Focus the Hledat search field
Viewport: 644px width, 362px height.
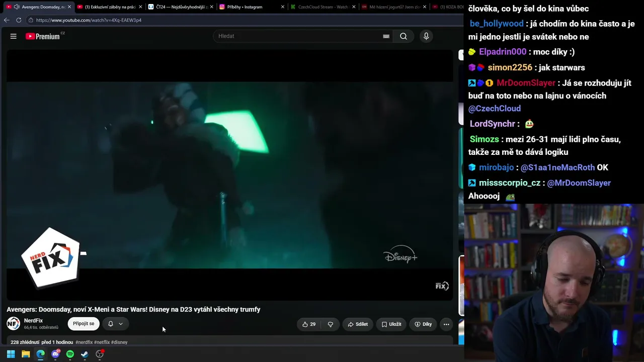point(303,36)
